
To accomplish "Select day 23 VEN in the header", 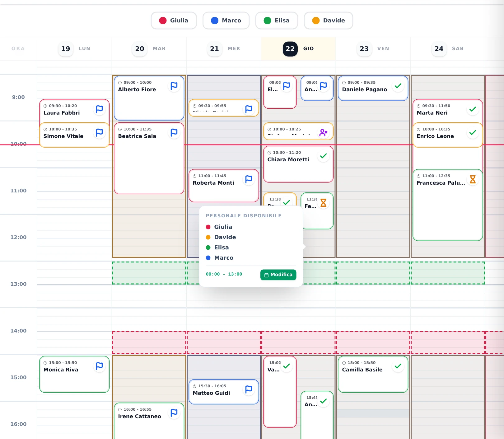I will [373, 49].
